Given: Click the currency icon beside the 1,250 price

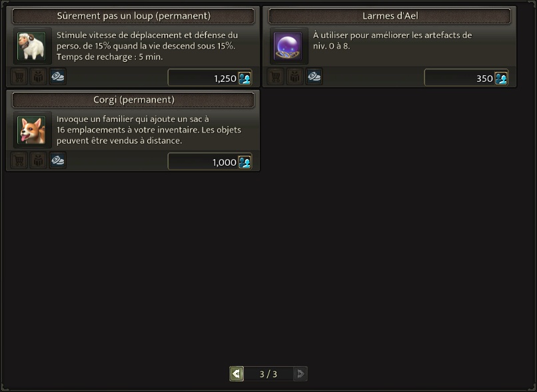Looking at the screenshot, I should [245, 79].
